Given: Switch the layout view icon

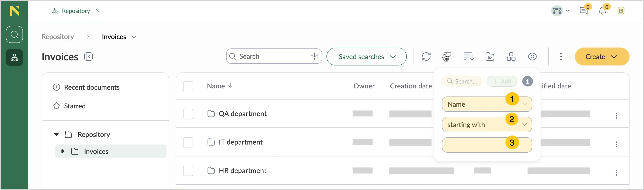Looking at the screenshot, I should [x=511, y=57].
